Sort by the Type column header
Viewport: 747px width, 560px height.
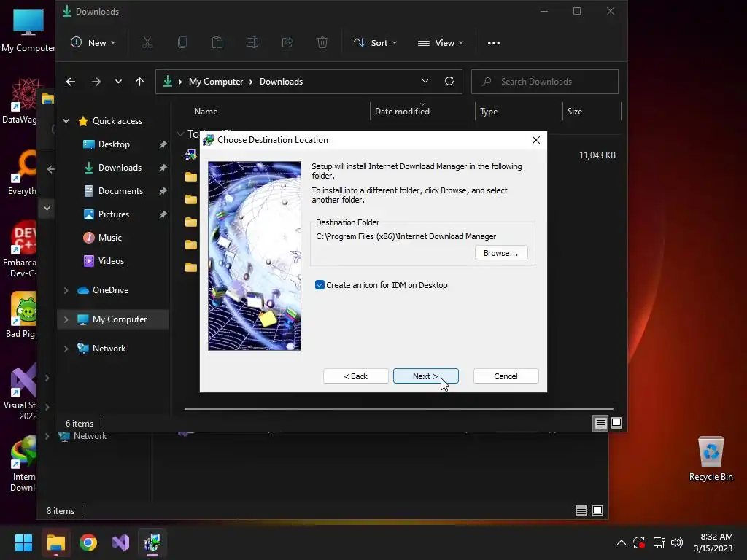pyautogui.click(x=489, y=112)
